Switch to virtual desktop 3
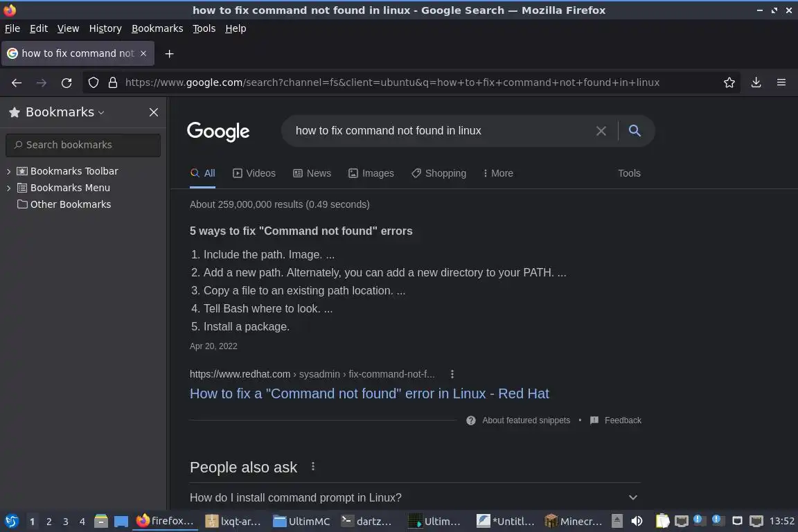The width and height of the screenshot is (798, 532). [x=66, y=522]
